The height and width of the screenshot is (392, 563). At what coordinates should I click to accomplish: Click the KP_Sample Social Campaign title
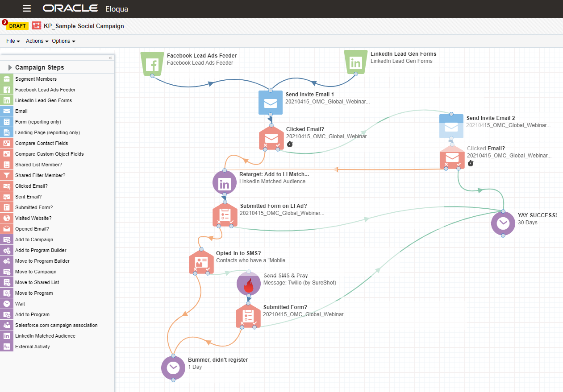[x=84, y=26]
